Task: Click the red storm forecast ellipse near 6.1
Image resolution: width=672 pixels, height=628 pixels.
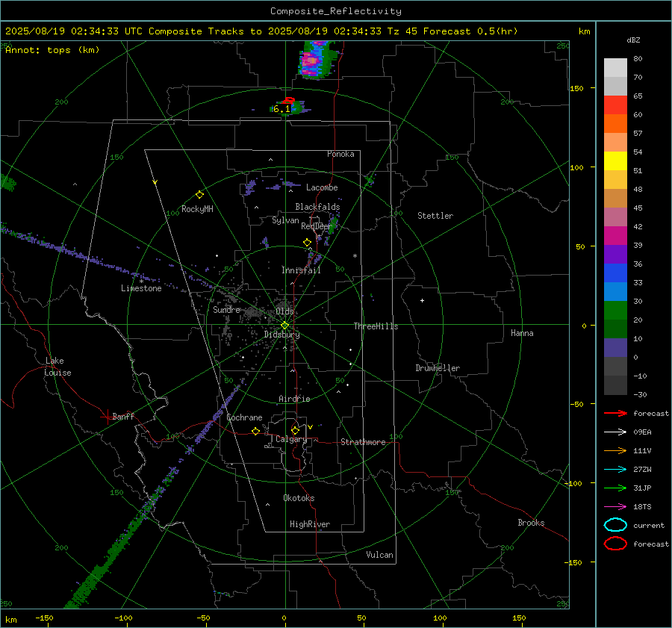Action: pyautogui.click(x=289, y=100)
